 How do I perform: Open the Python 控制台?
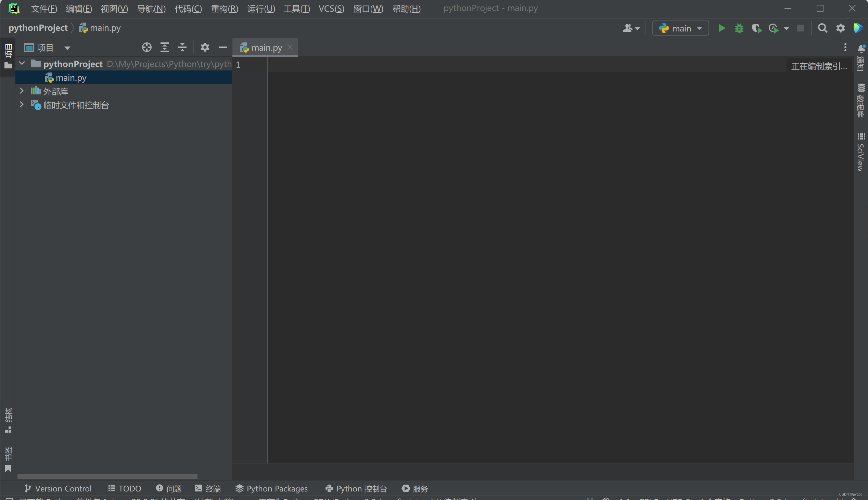point(356,488)
